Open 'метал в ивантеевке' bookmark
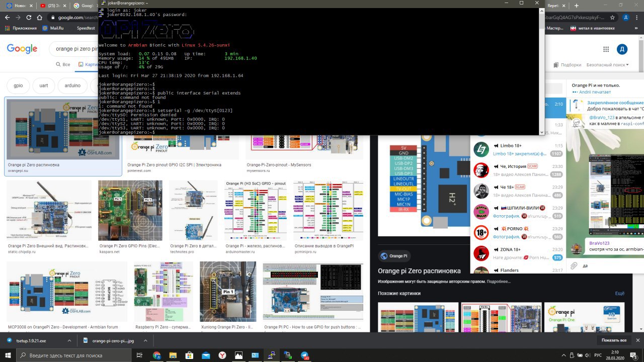Screen dimensions: 644x362 click(x=592, y=28)
